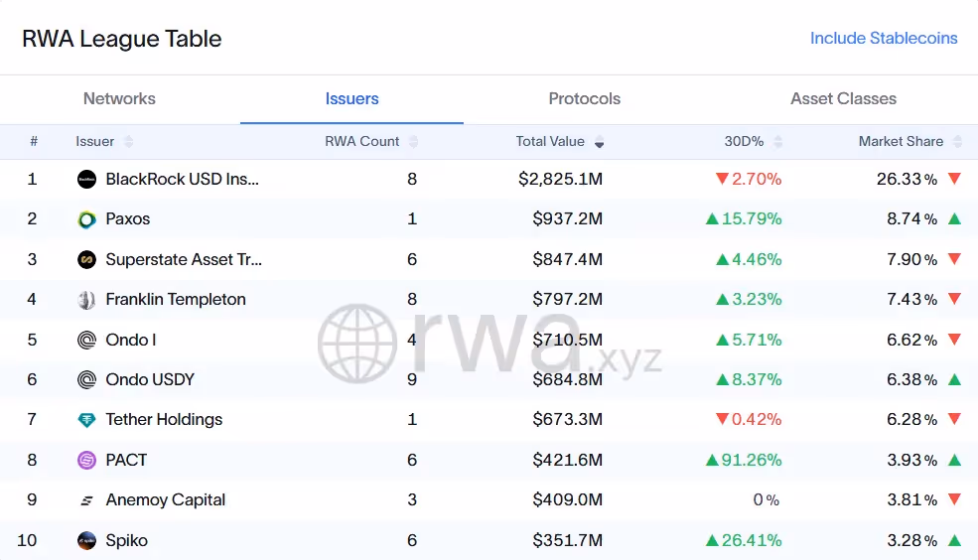This screenshot has height=560, width=978.
Task: Click the green up arrow beside 3.28% share
Action: click(954, 540)
